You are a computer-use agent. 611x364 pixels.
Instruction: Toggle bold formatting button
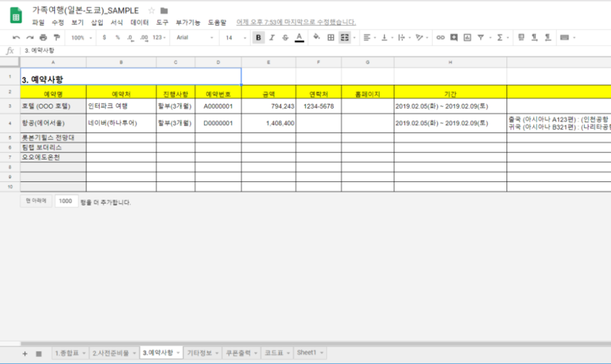tap(259, 37)
